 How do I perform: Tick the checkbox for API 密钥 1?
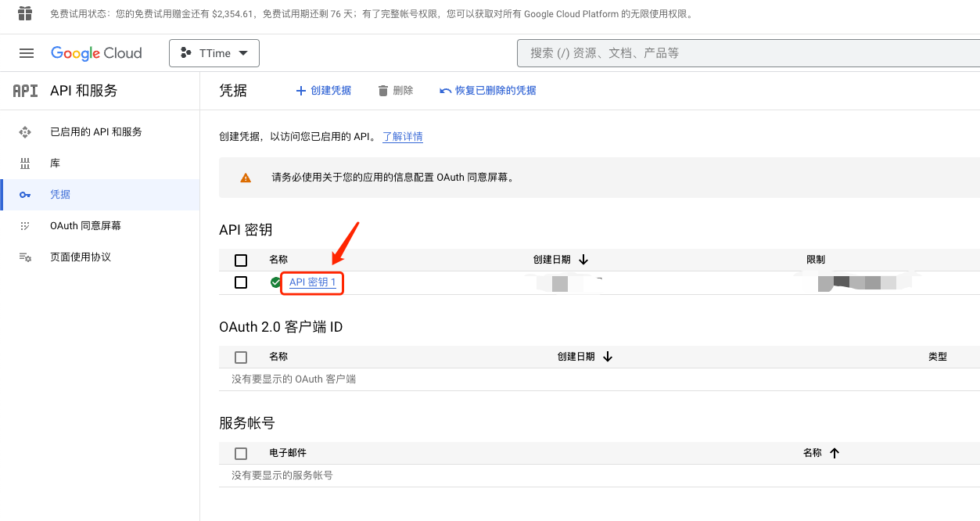[241, 282]
